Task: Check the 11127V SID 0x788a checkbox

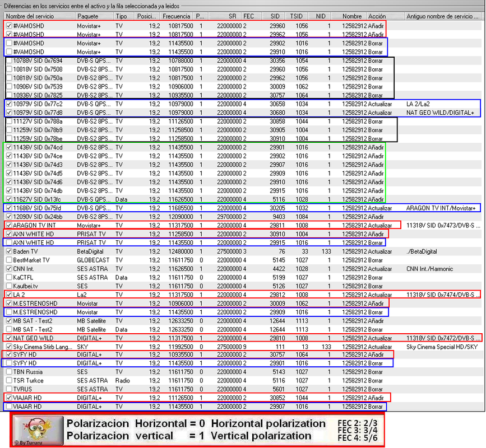Action: point(9,122)
